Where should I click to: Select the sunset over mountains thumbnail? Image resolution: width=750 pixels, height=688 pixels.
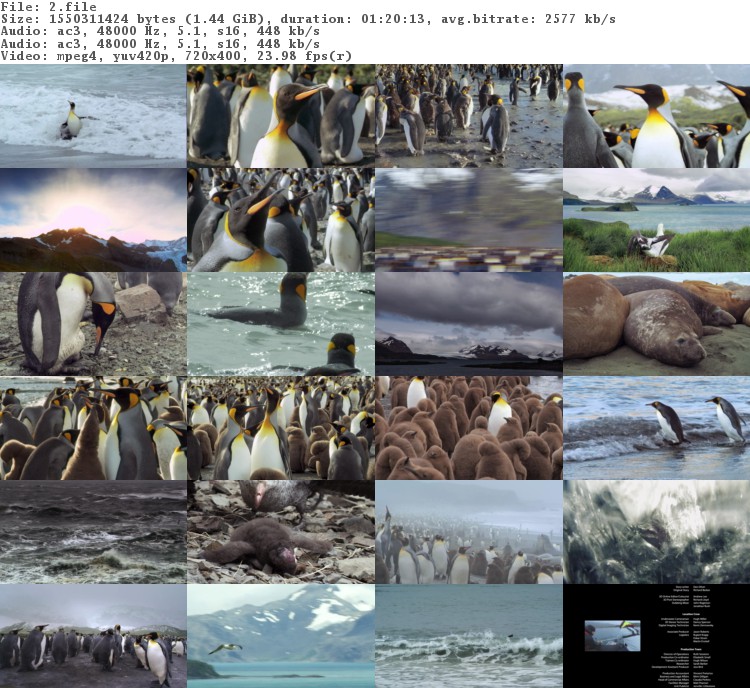(x=93, y=220)
